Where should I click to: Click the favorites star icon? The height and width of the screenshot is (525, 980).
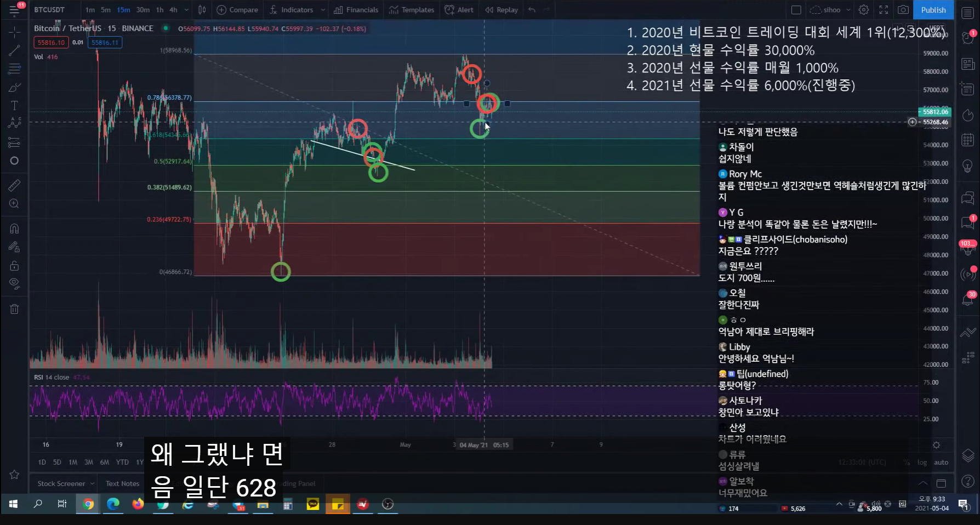click(x=14, y=475)
